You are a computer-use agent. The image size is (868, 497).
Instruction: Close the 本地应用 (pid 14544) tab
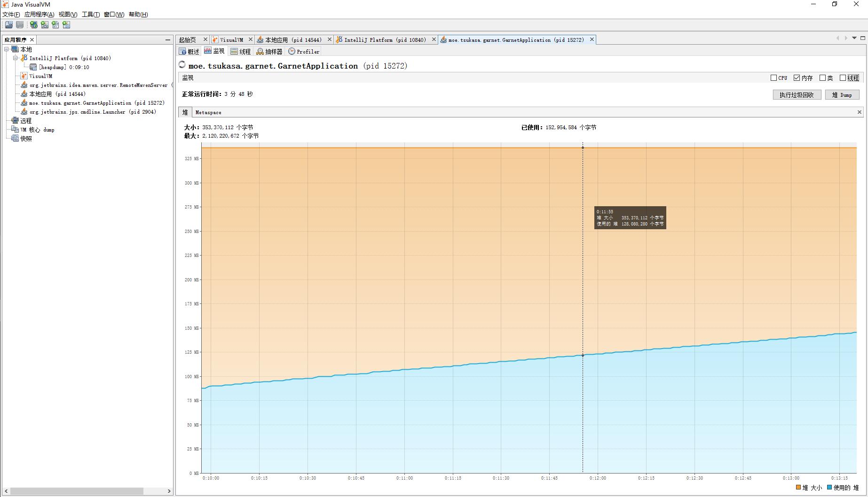click(x=329, y=39)
